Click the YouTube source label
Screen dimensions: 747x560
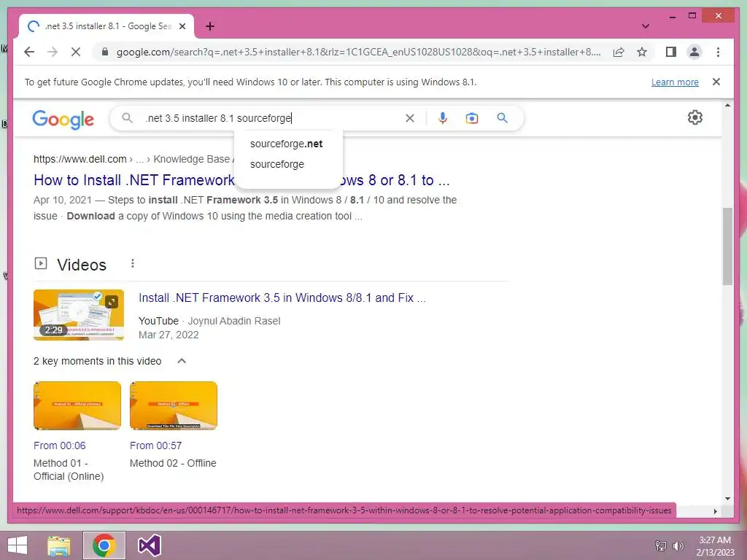pyautogui.click(x=158, y=321)
